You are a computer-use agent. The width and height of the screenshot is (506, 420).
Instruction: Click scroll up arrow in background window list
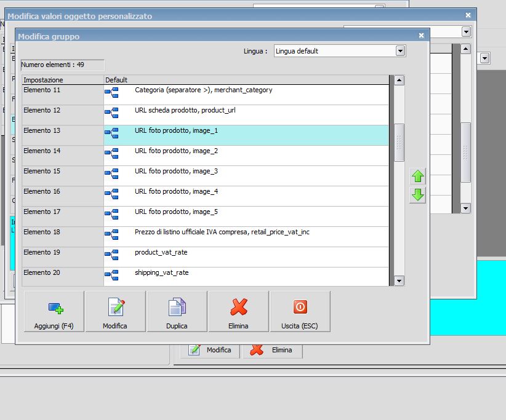pos(465,49)
